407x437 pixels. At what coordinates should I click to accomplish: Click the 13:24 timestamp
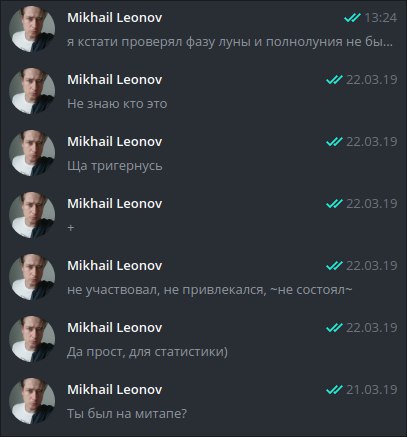coord(381,18)
